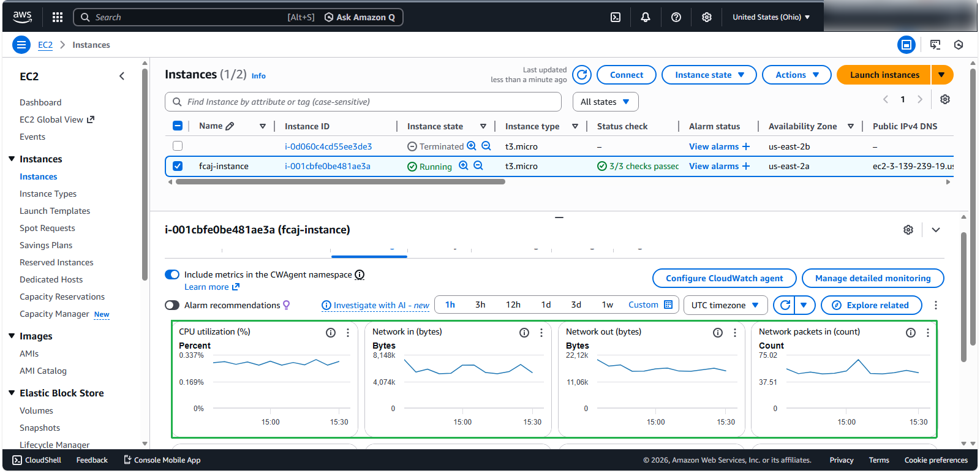
Task: Collapse the EC2 side navigation
Action: (x=122, y=76)
